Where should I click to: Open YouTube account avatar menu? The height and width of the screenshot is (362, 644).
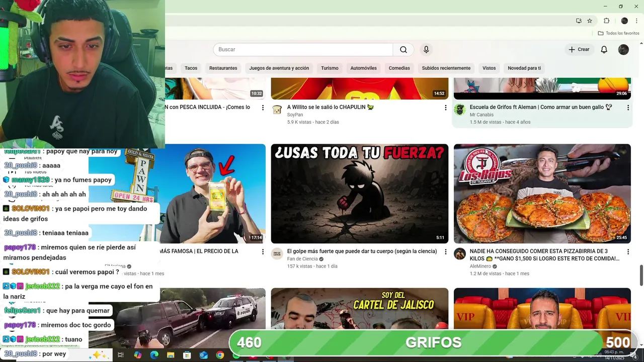tap(623, 49)
